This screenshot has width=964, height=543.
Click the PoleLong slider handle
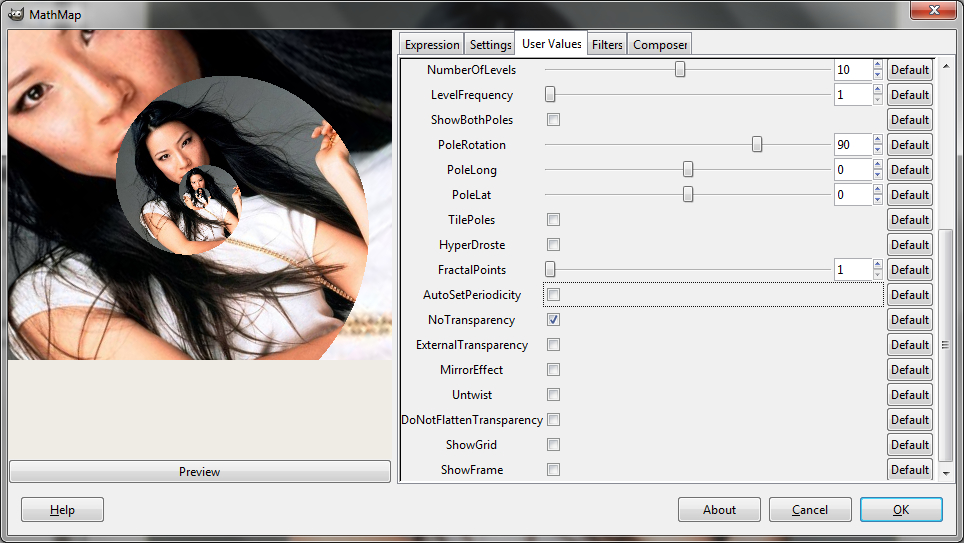point(688,169)
